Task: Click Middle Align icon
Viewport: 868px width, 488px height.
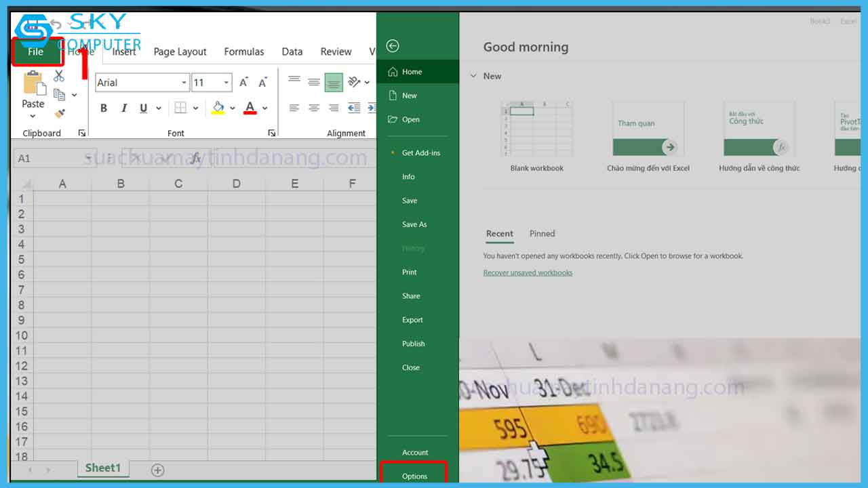Action: [314, 82]
